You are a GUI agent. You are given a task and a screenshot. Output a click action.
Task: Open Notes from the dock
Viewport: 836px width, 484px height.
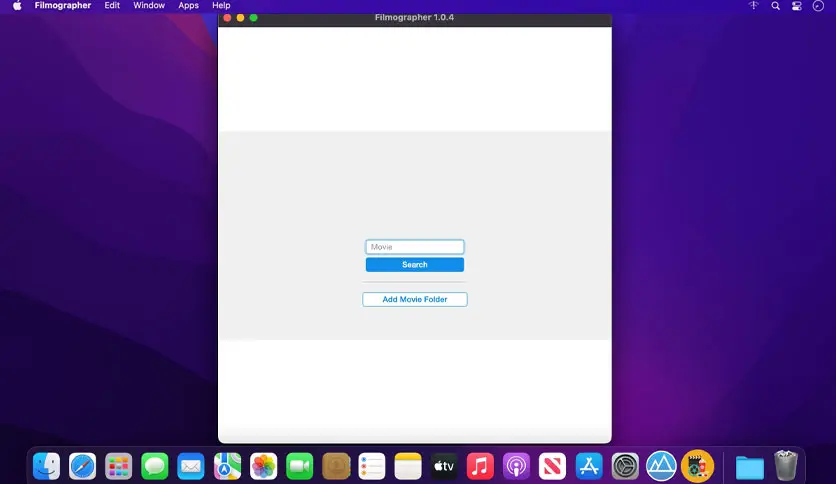(x=408, y=466)
